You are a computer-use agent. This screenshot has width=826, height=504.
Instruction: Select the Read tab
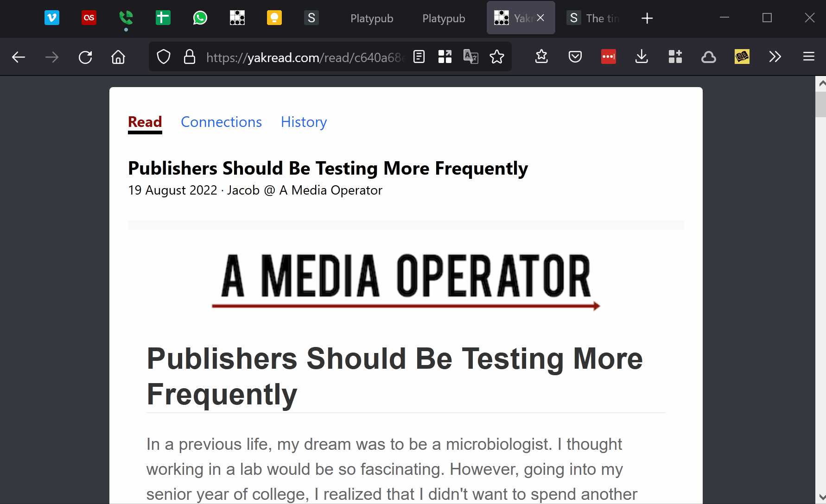[x=145, y=122]
